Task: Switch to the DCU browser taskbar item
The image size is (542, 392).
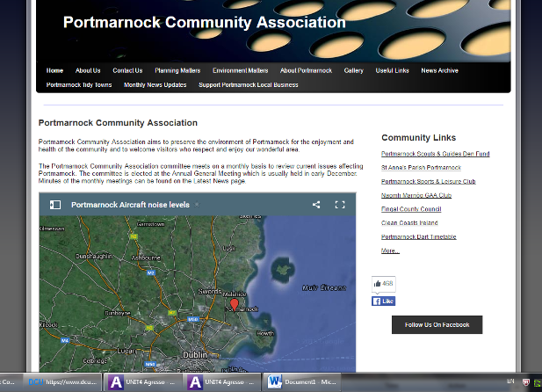Action: [x=62, y=382]
